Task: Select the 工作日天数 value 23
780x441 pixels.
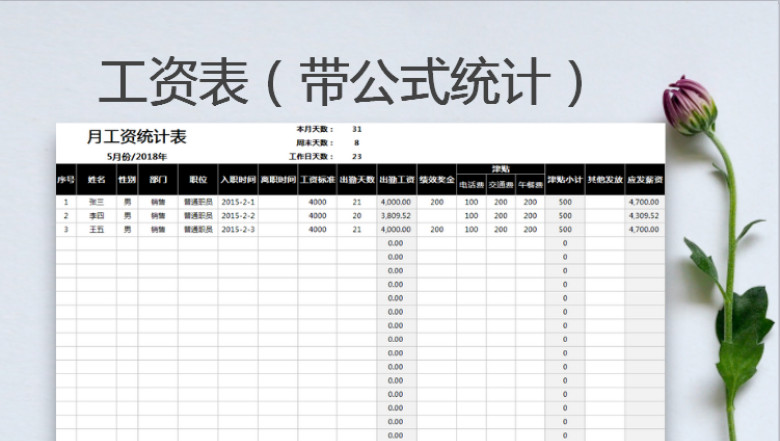Action: (x=357, y=156)
